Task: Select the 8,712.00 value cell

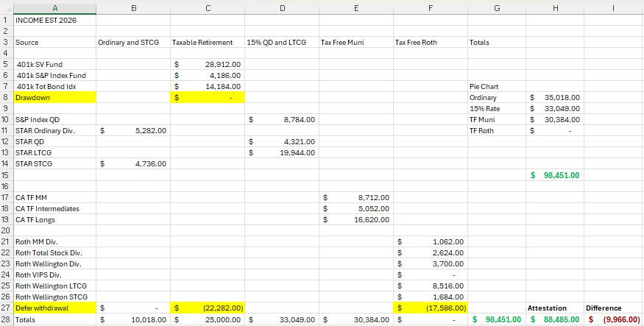Action: (x=356, y=197)
